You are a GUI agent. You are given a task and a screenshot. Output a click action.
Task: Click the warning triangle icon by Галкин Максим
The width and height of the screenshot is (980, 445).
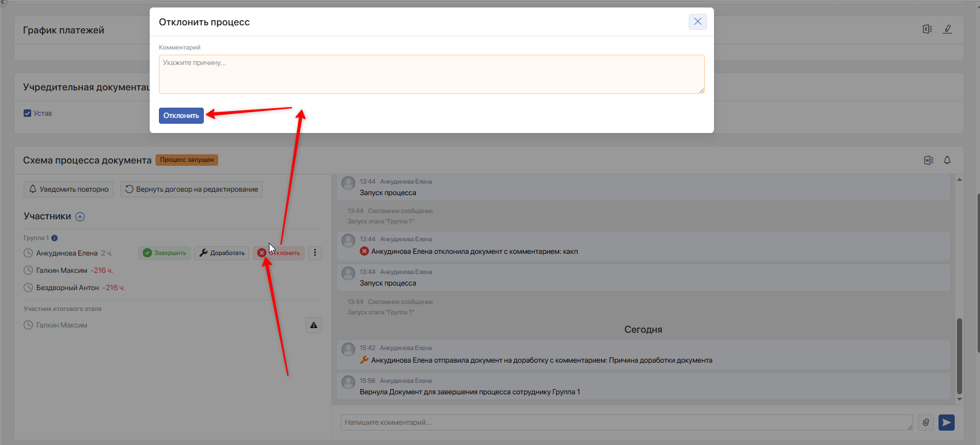click(x=314, y=325)
